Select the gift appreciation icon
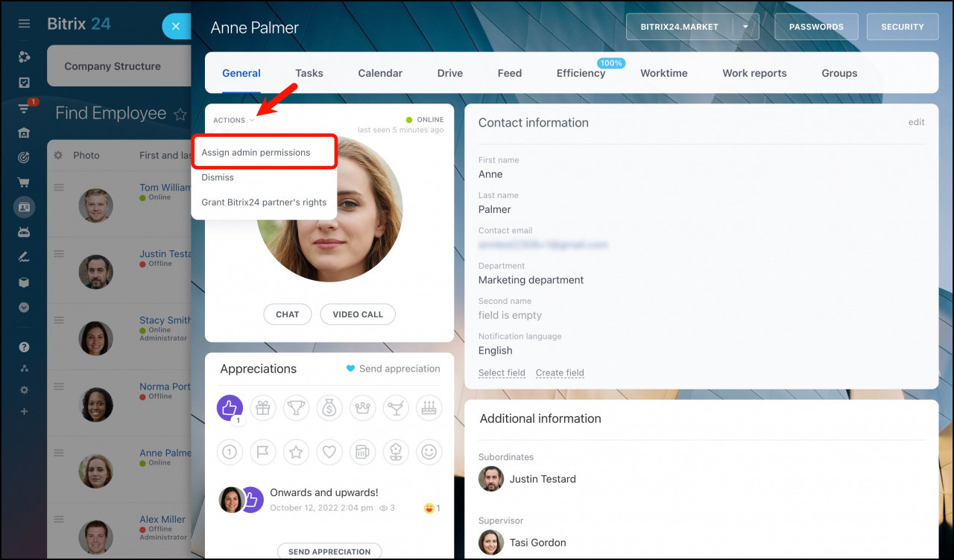This screenshot has height=560, width=954. tap(263, 408)
